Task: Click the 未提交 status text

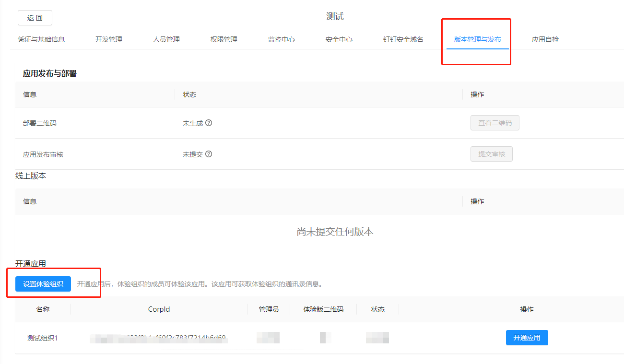Action: (x=193, y=154)
